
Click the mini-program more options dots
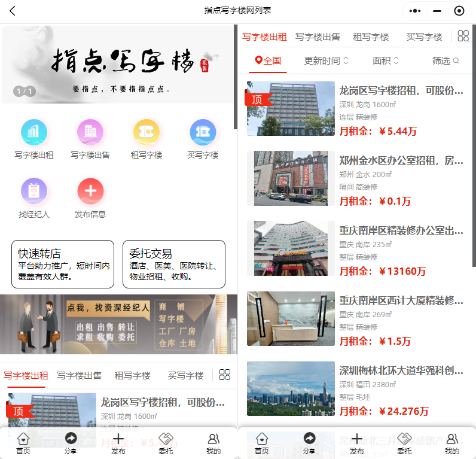pos(415,11)
